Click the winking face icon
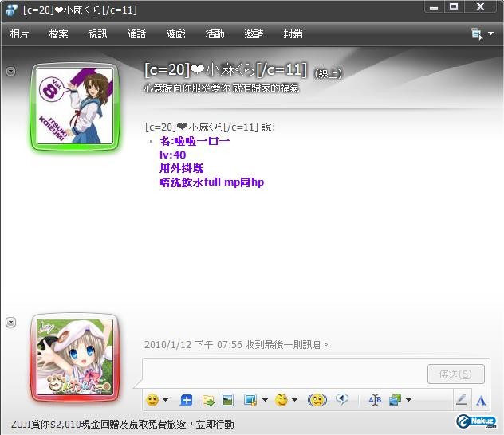The image size is (504, 435). point(282,400)
